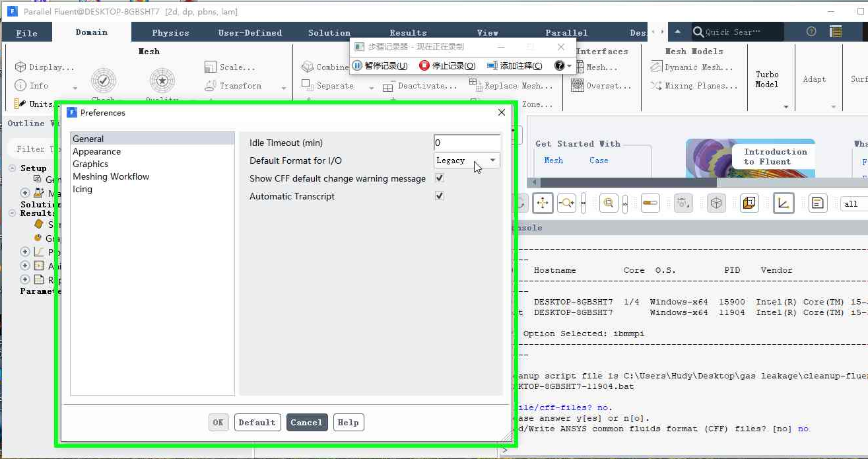Open the Solution ribbon tab
Screen dimensions: 868x459
click(329, 32)
